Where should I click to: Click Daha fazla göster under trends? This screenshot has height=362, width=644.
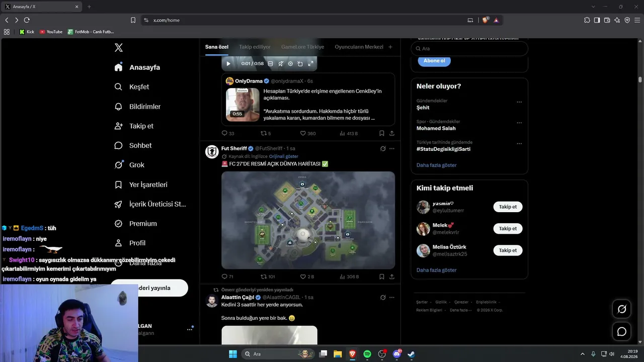click(436, 165)
